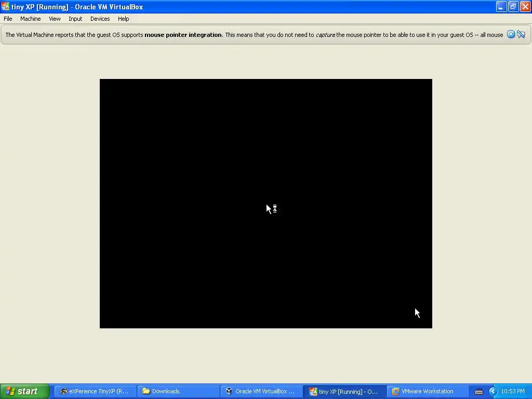Click the VirtualBox title bar icon
Image resolution: width=532 pixels, height=399 pixels.
(5, 6)
